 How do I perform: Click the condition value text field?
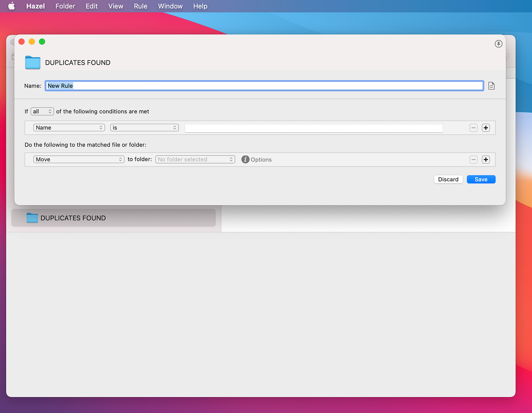click(x=314, y=128)
